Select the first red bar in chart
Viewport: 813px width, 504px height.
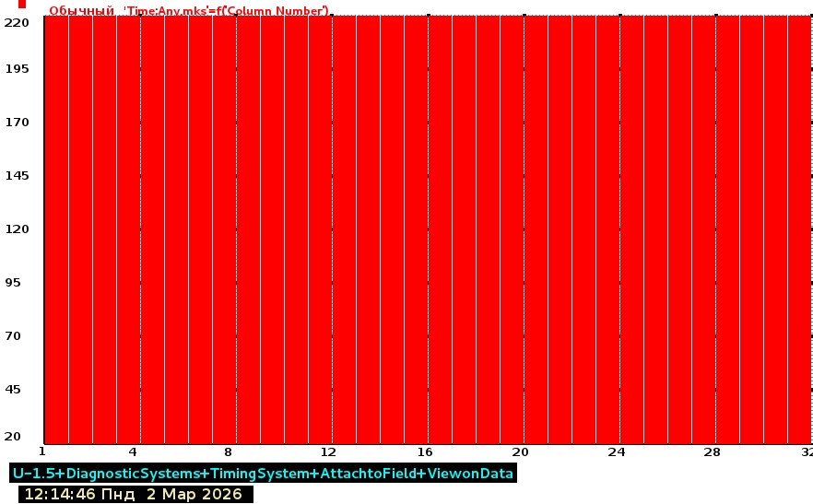tap(55, 230)
